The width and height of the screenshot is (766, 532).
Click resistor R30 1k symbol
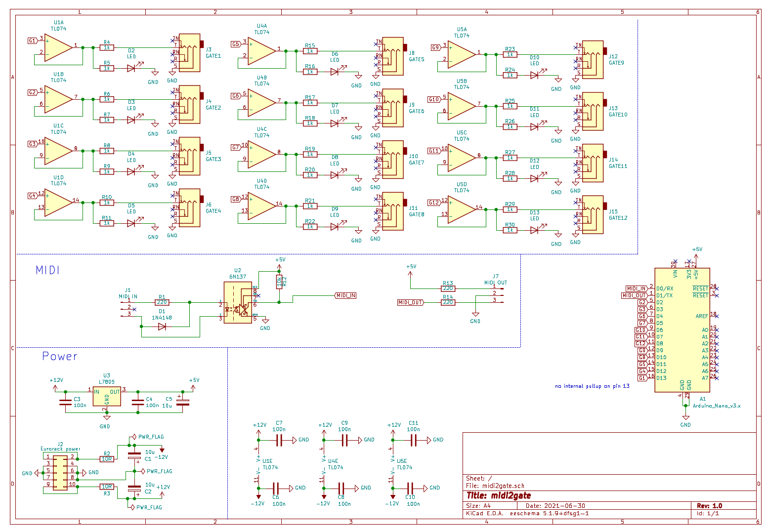510,230
